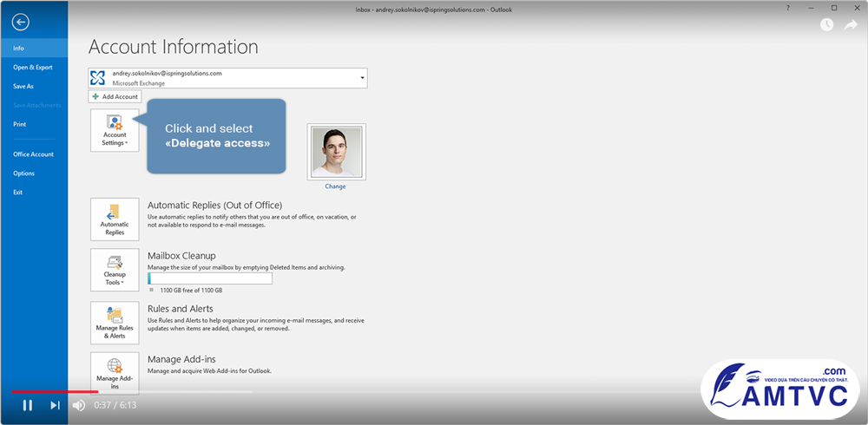Expand the account selection dropdown
868x425 pixels.
(x=363, y=78)
